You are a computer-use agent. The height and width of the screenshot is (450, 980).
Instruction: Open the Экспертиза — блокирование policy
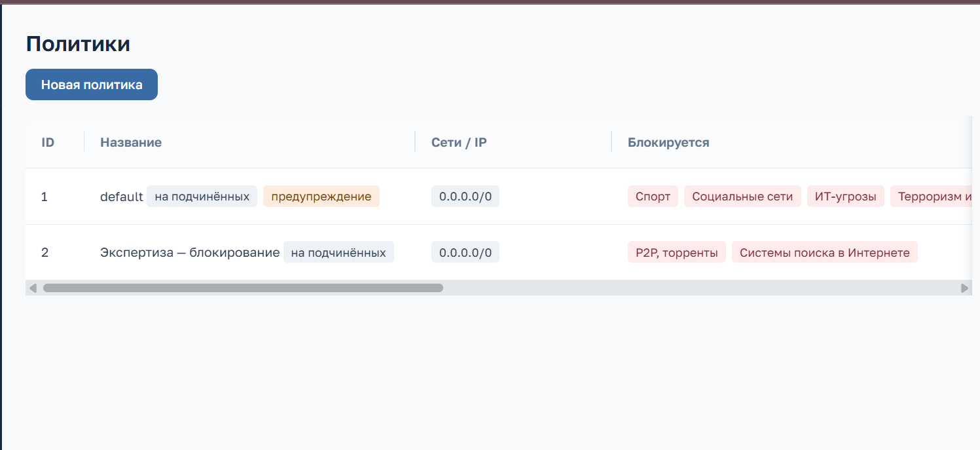tap(190, 252)
